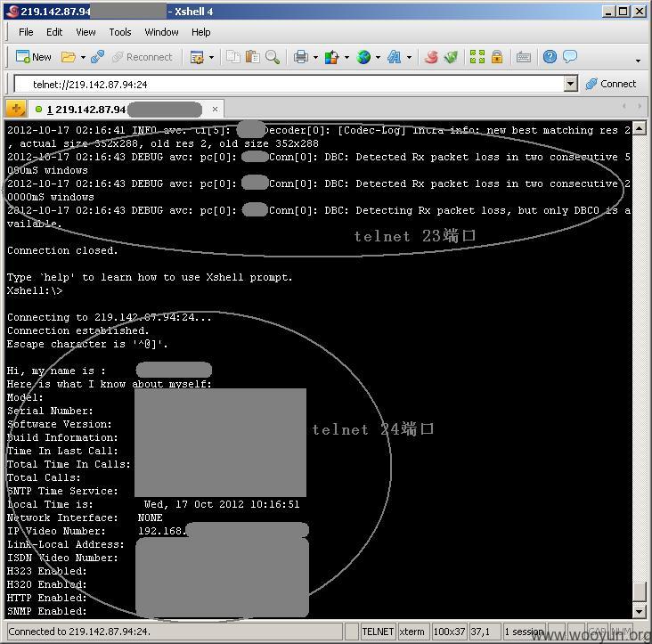Screen dimensions: 652x644
Task: Expand the Font dropdown arrow
Action: [x=409, y=57]
